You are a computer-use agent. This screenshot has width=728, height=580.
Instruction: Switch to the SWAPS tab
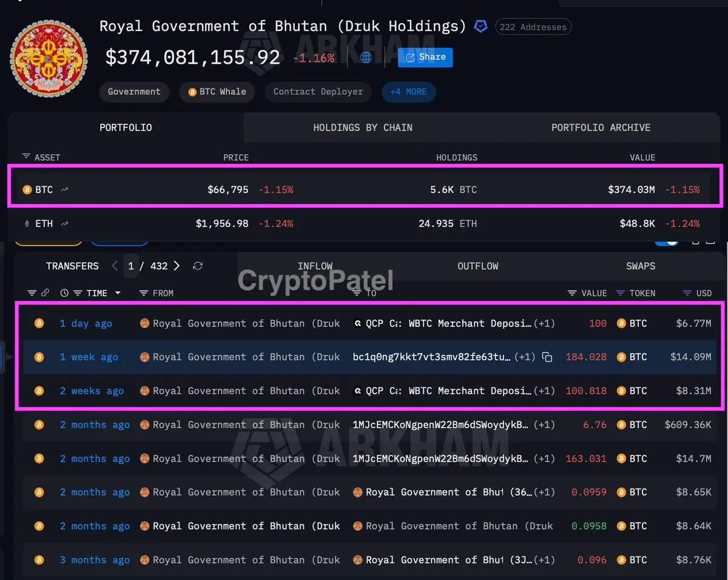click(x=641, y=266)
